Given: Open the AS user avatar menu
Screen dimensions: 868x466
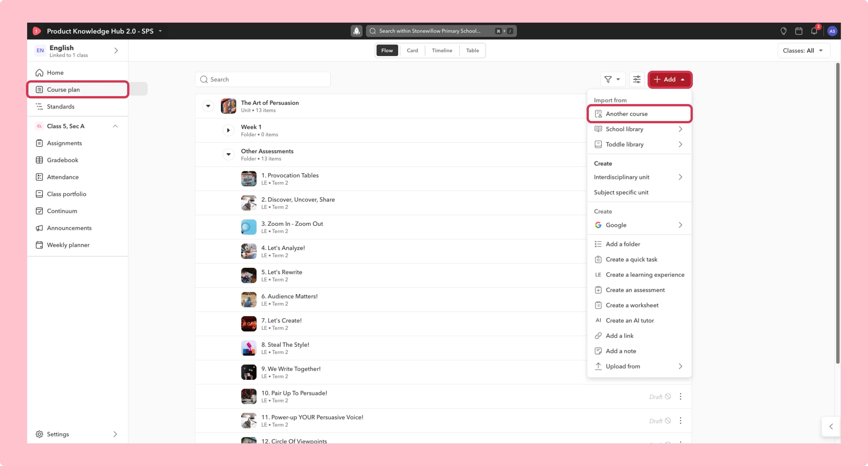Looking at the screenshot, I should point(832,31).
